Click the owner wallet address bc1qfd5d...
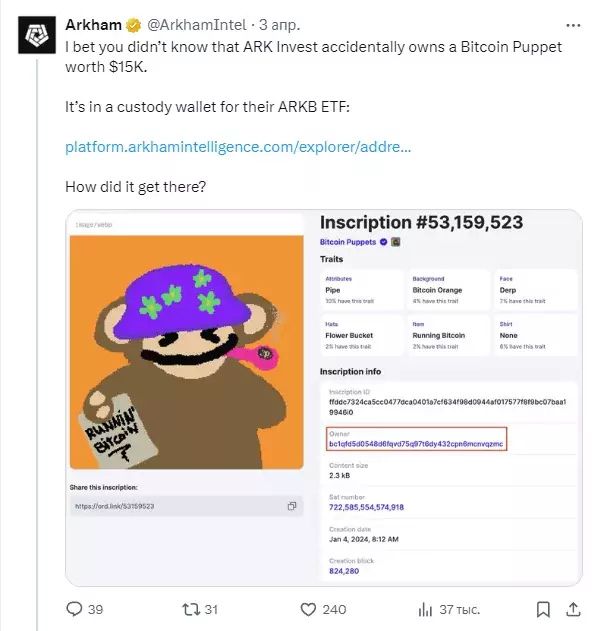The width and height of the screenshot is (595, 631). (x=416, y=443)
